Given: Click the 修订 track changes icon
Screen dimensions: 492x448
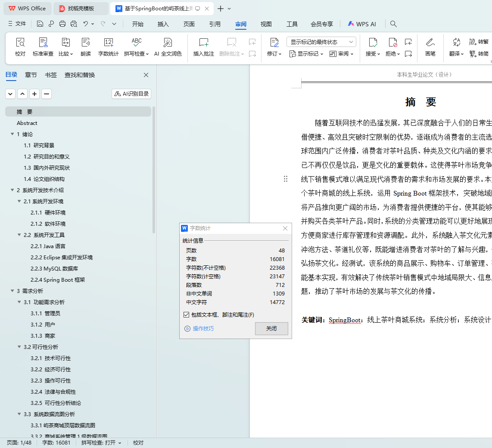Looking at the screenshot, I should [274, 47].
